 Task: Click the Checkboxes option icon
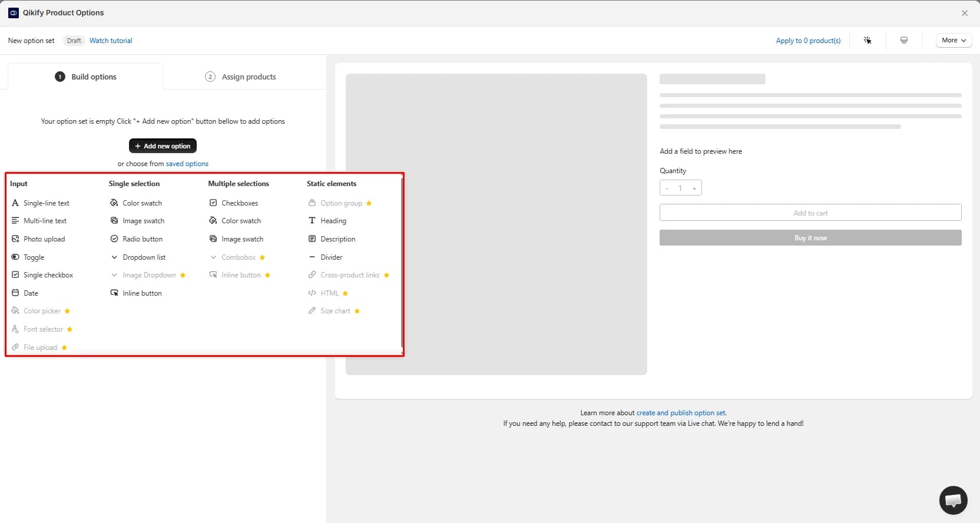213,203
